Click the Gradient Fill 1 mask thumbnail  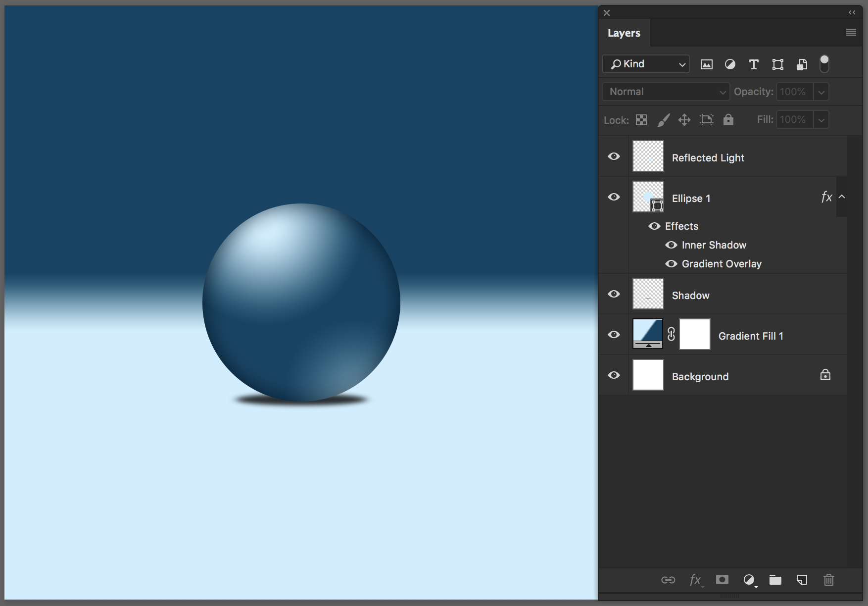click(694, 335)
